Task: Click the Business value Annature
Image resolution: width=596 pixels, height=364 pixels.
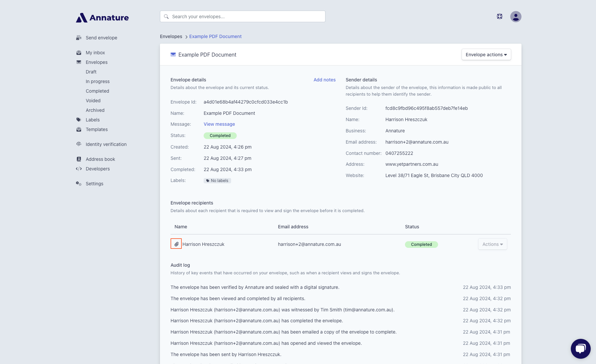Action: (395, 131)
